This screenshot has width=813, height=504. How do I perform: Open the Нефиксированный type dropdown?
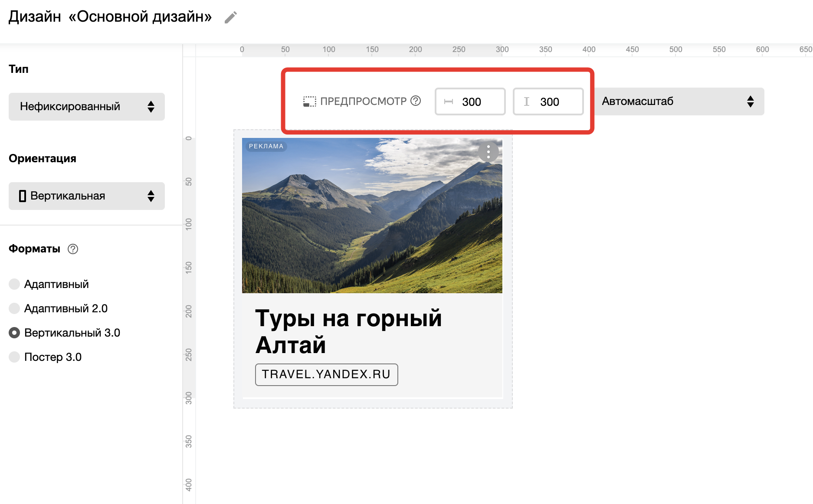coord(87,107)
